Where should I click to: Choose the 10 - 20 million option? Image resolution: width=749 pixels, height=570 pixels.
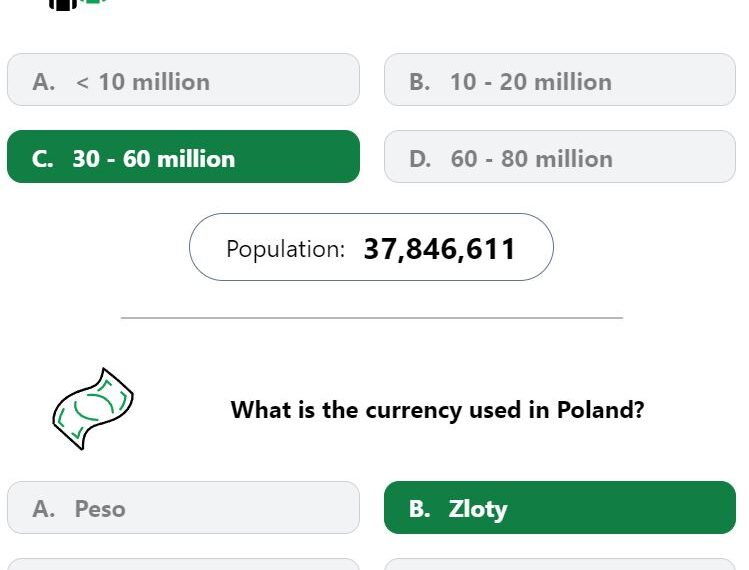pyautogui.click(x=559, y=79)
